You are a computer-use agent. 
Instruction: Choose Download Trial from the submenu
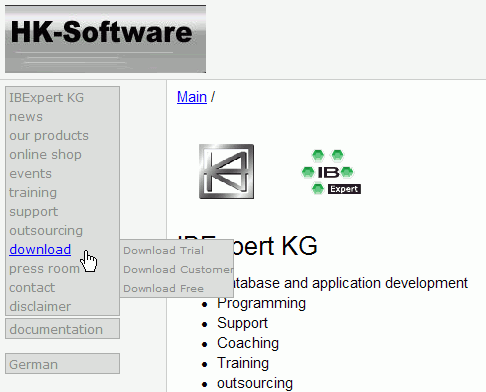[x=163, y=250]
